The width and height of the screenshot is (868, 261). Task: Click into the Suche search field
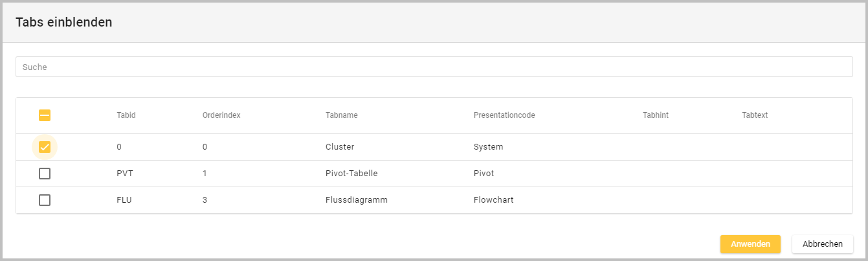coord(434,67)
